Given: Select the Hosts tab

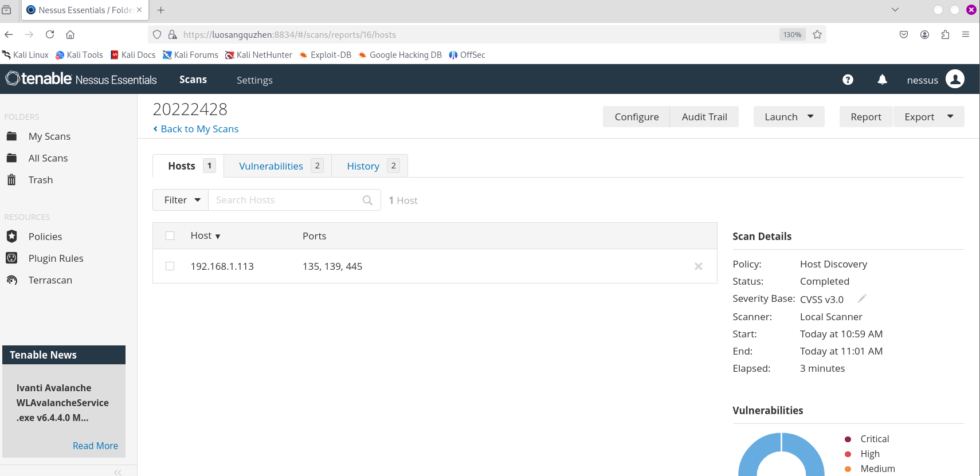Looking at the screenshot, I should click(x=188, y=166).
